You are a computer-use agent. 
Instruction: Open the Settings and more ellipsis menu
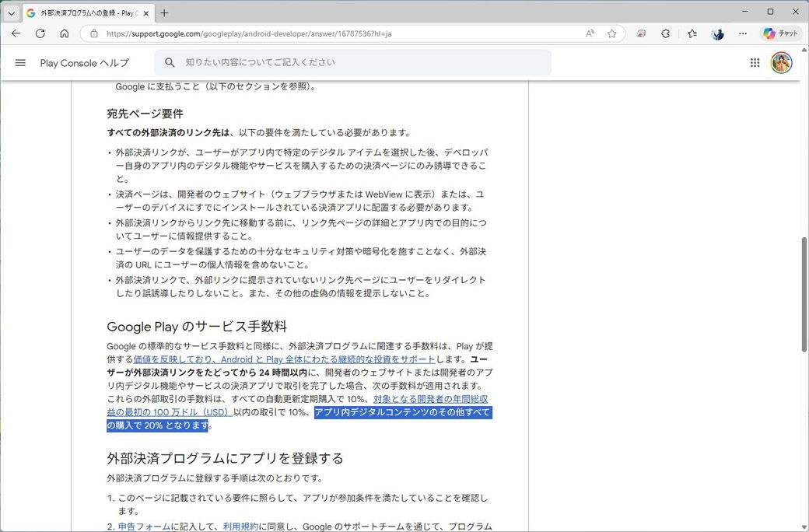tap(743, 33)
